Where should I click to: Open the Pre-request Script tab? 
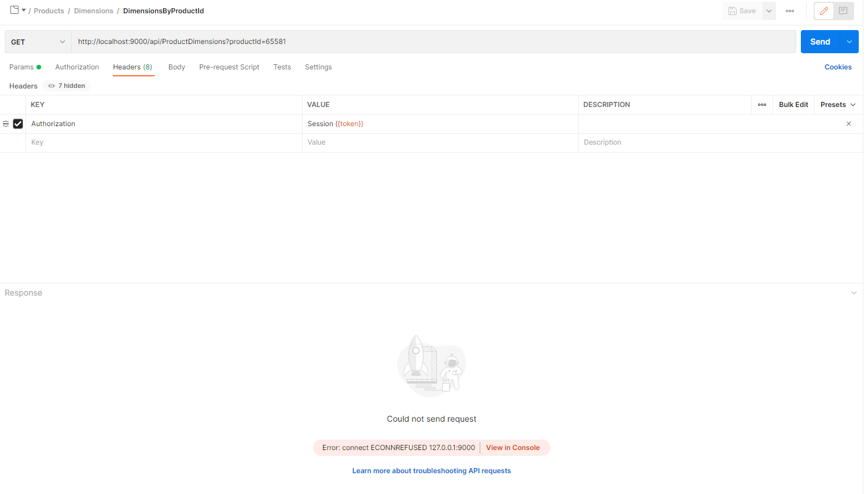coord(229,67)
